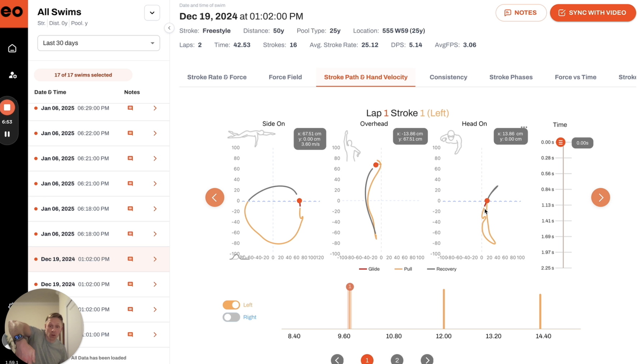This screenshot has width=642, height=364.
Task: Select the time slider handle at 0.00 s
Action: click(x=560, y=143)
